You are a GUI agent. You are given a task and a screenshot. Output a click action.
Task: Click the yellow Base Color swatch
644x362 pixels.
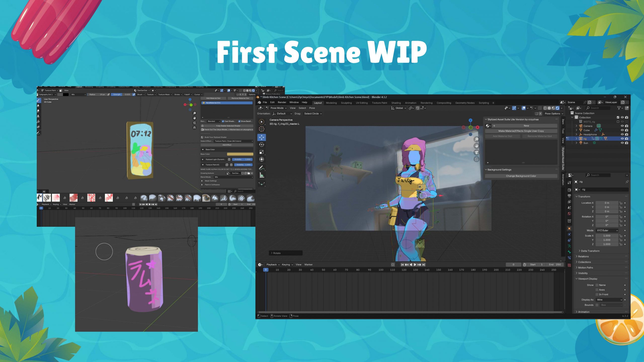(x=240, y=154)
